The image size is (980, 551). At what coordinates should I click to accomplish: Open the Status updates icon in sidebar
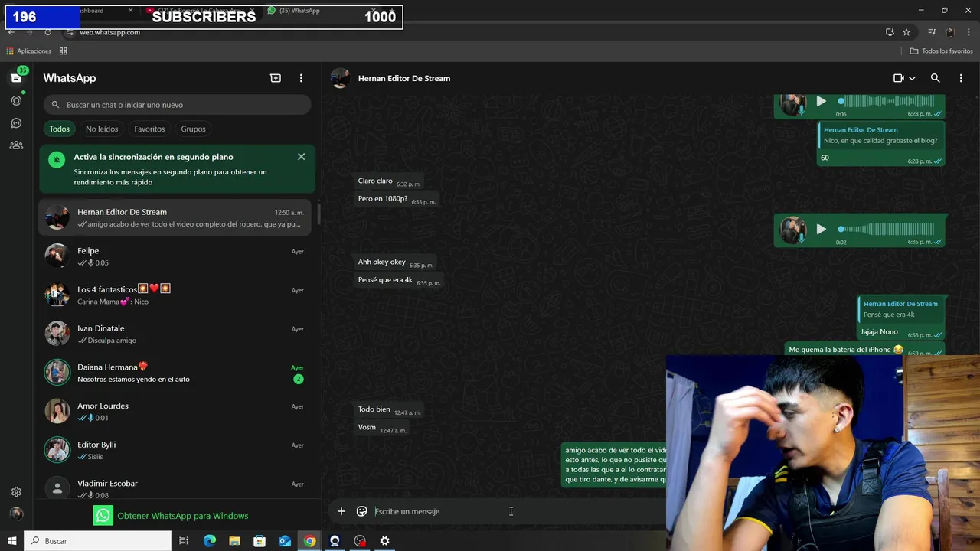point(16,100)
